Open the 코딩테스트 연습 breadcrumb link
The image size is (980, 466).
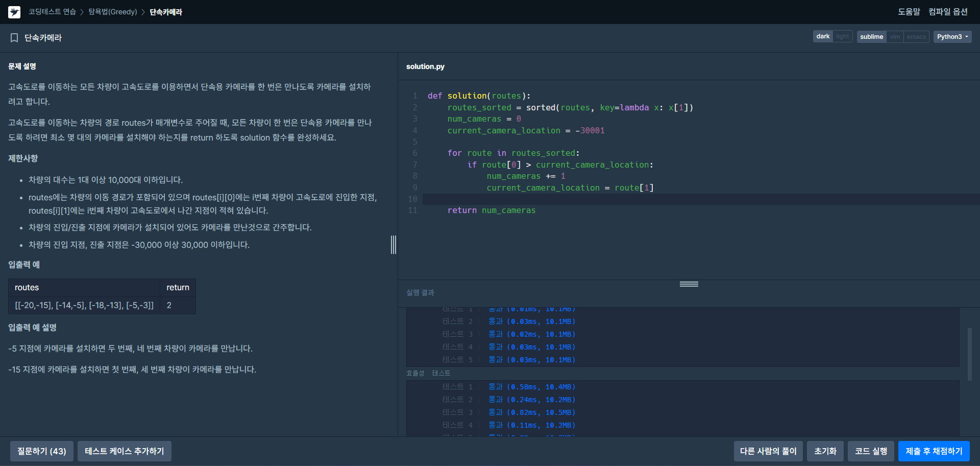[52, 12]
